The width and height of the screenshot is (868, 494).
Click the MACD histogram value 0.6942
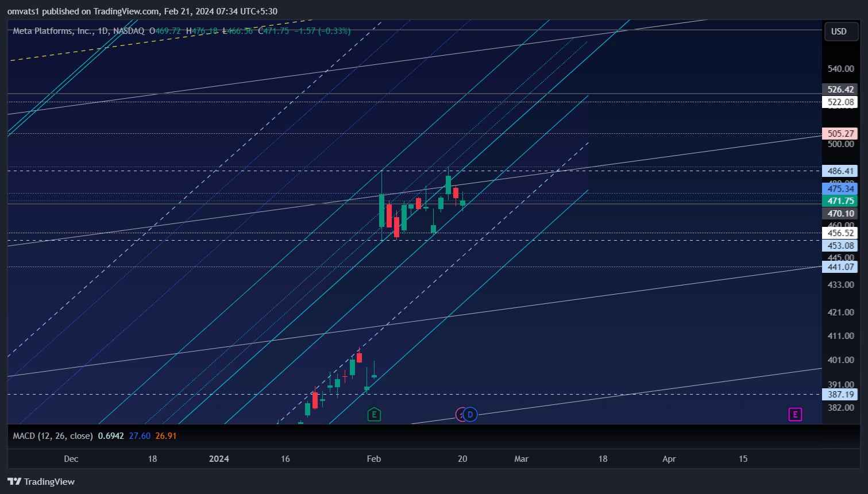(111, 435)
